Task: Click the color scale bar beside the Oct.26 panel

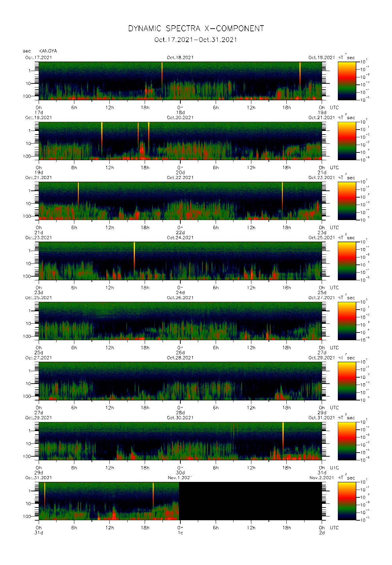Action: click(347, 321)
